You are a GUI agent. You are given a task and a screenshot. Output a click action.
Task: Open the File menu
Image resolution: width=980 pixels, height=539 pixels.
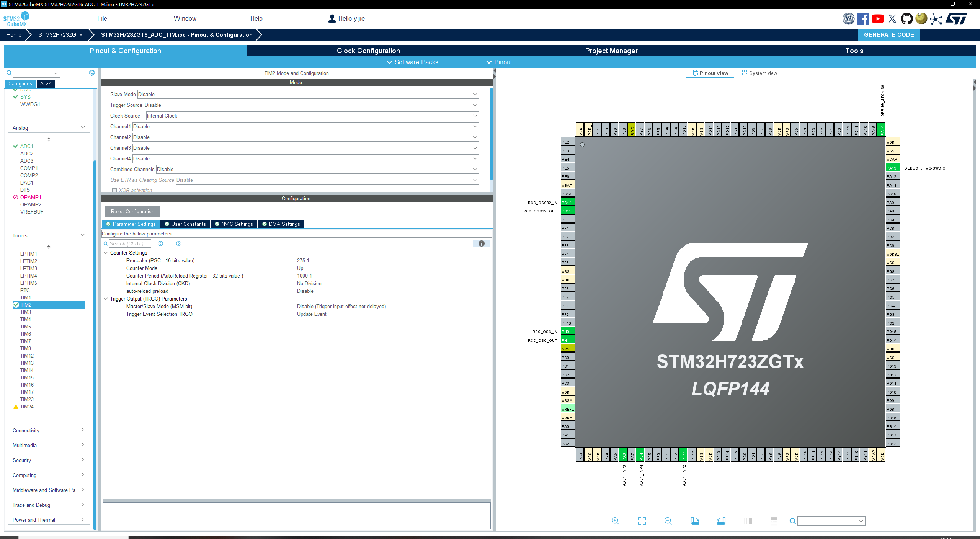point(102,18)
